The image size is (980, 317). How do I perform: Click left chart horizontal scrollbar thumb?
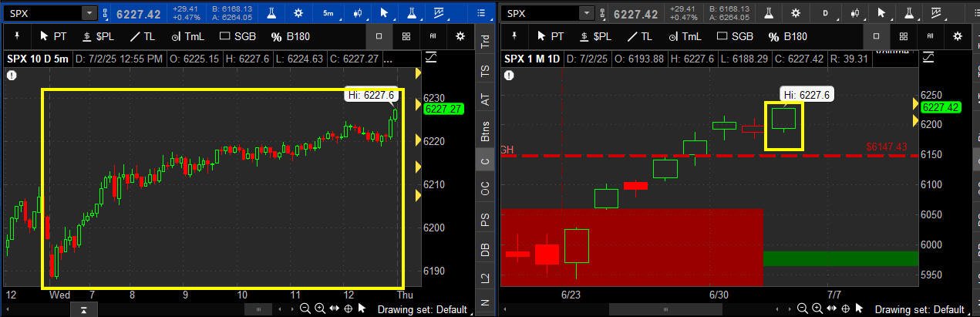(259, 309)
